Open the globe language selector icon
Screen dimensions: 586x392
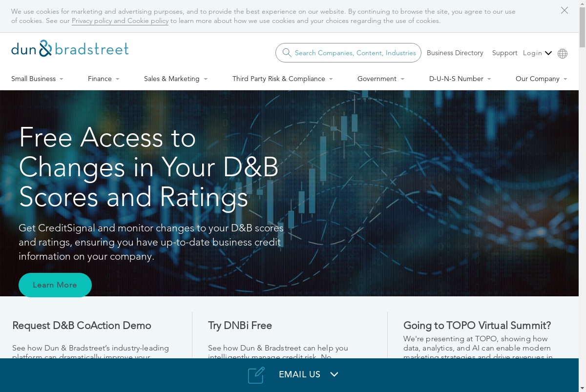pyautogui.click(x=563, y=53)
